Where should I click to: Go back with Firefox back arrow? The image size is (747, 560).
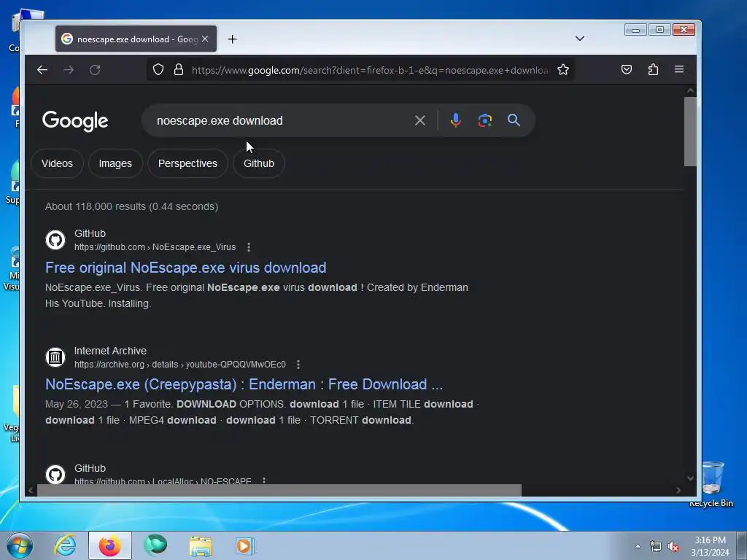[42, 70]
